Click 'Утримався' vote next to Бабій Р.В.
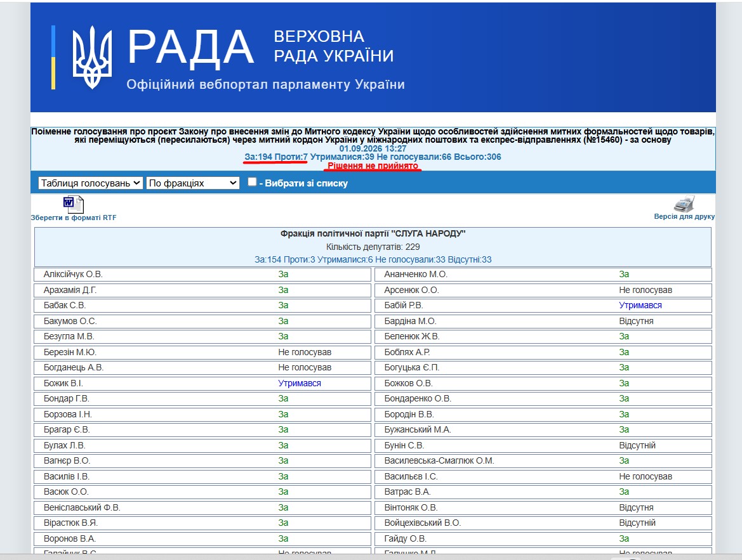The height and width of the screenshot is (560, 742). pyautogui.click(x=640, y=305)
